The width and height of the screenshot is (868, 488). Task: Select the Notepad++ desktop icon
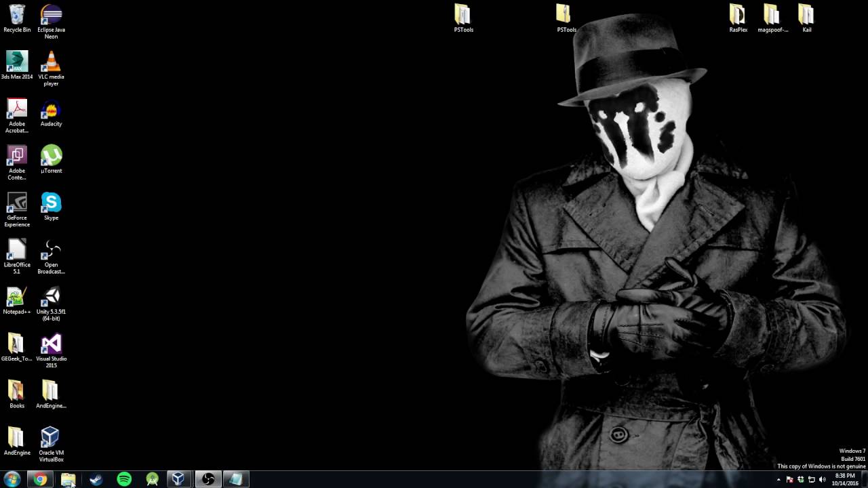coord(17,300)
